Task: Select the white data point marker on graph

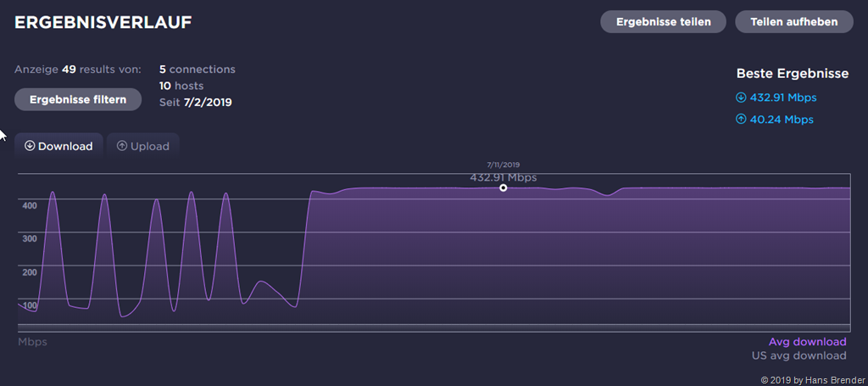Action: (504, 187)
